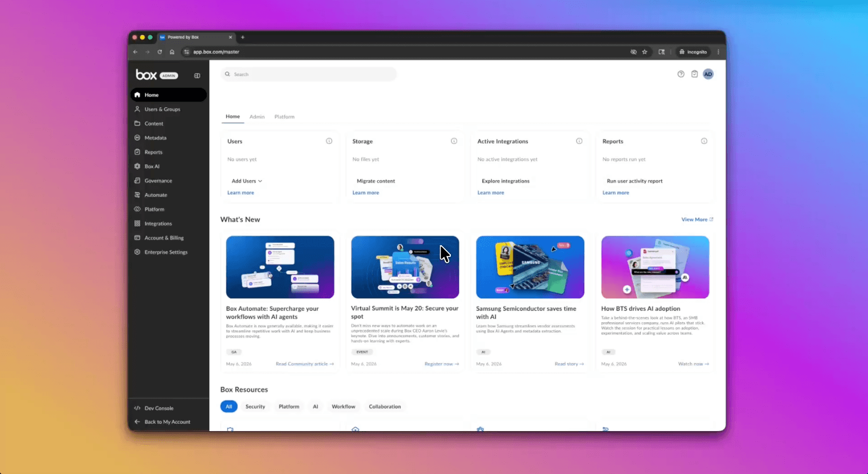Switch to the Platform tab above the cards
The width and height of the screenshot is (868, 474).
[284, 117]
